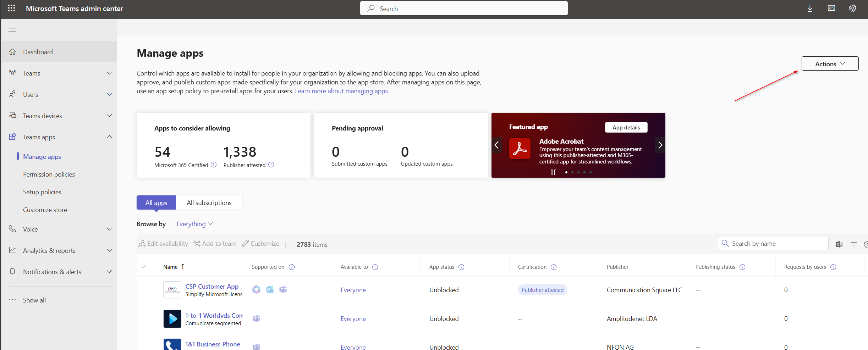This screenshot has height=350, width=868.
Task: Expand the Teams section chevron
Action: click(109, 73)
